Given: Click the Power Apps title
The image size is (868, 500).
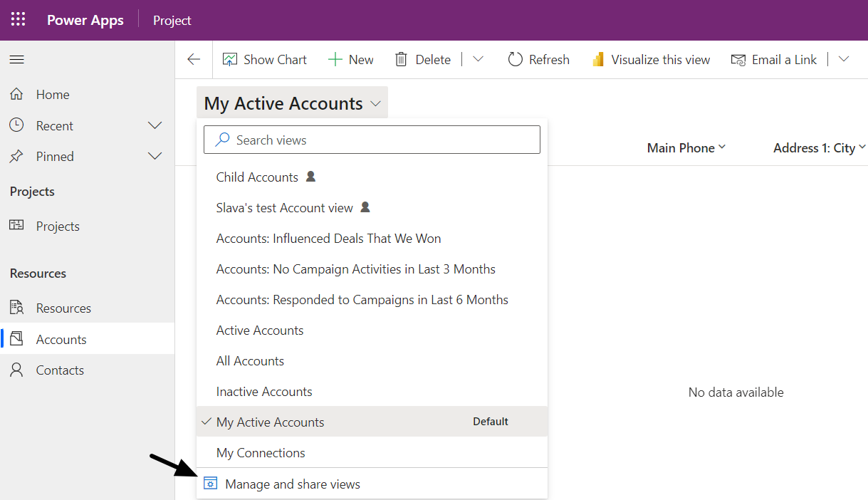Looking at the screenshot, I should (85, 20).
